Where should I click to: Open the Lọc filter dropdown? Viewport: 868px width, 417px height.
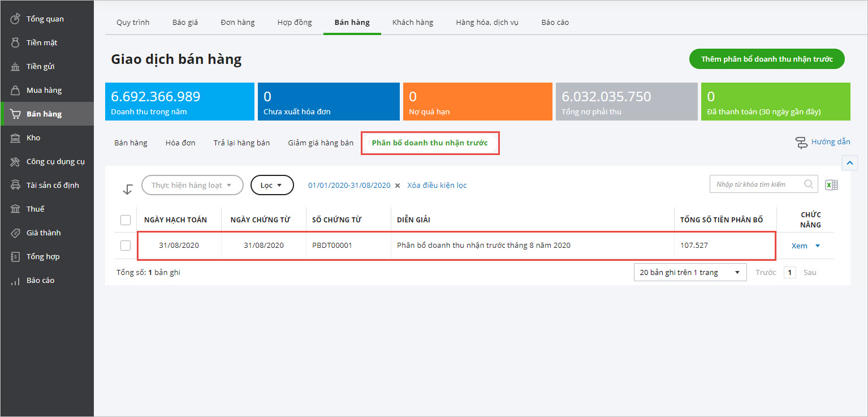pyautogui.click(x=272, y=185)
